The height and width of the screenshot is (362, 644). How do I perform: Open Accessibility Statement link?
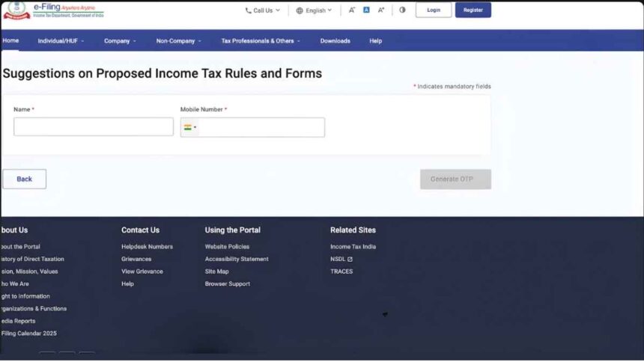coord(237,259)
